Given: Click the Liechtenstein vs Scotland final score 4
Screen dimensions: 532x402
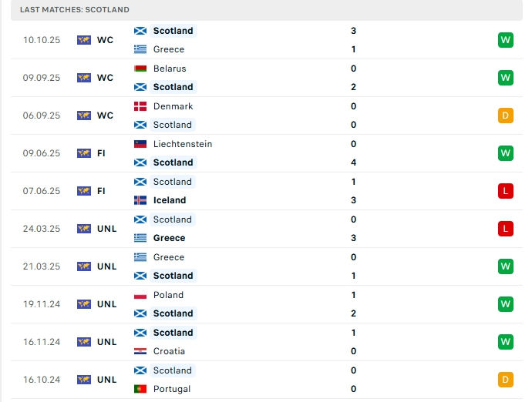Looking at the screenshot, I should 354,162.
